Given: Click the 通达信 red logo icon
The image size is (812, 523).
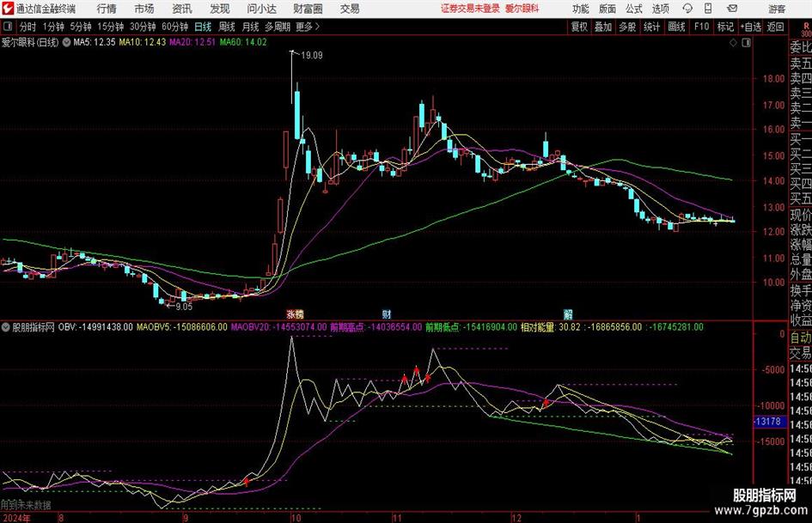Looking at the screenshot, I should (x=8, y=9).
